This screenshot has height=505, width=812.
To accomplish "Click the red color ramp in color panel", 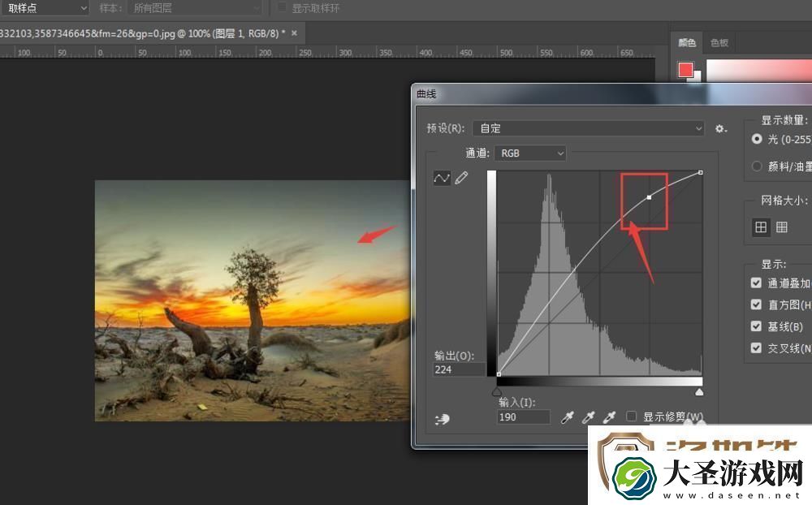I will 758,71.
